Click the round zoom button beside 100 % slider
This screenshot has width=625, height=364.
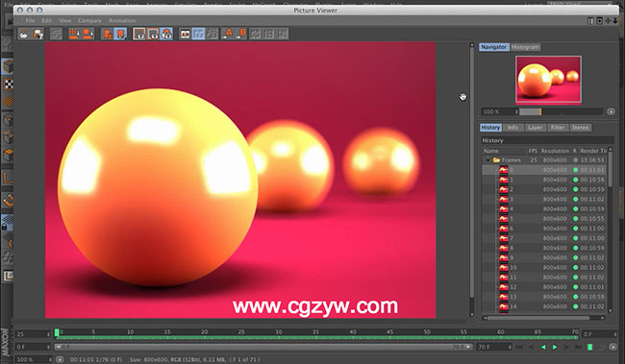click(611, 112)
